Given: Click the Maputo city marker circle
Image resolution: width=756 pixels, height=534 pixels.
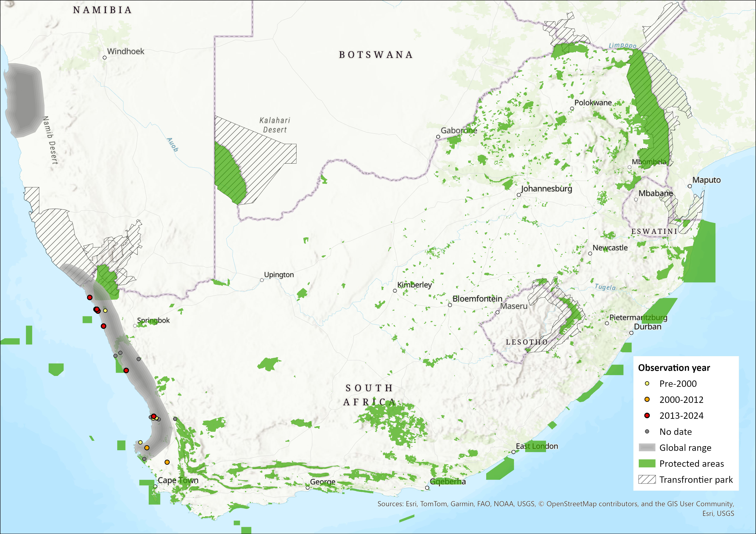Looking at the screenshot, I should pos(690,186).
